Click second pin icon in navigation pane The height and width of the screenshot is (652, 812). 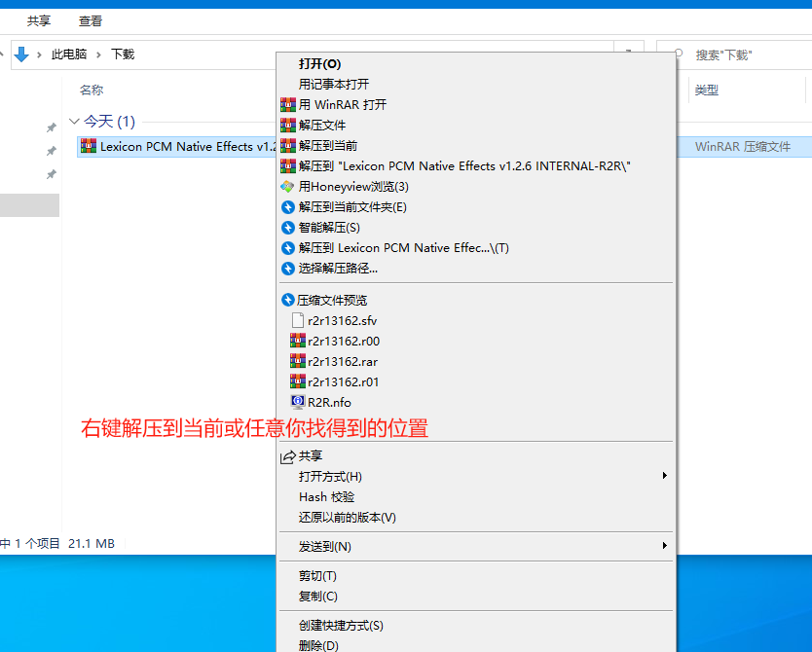52,151
